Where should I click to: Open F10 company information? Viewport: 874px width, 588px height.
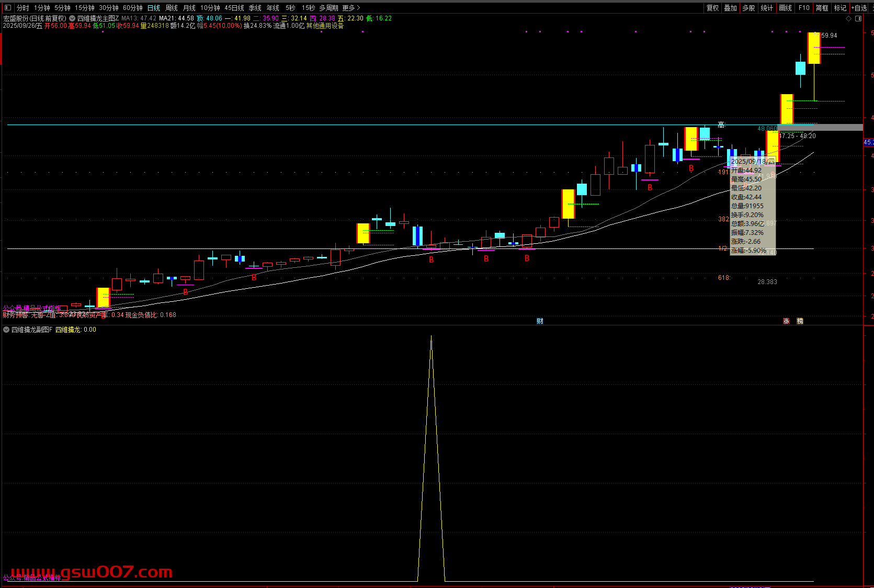pyautogui.click(x=804, y=8)
